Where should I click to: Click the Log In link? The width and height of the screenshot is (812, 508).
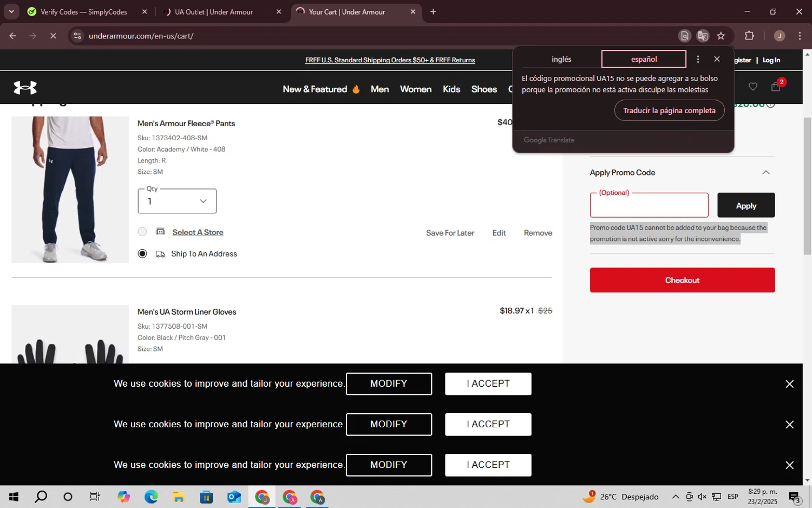[771, 60]
